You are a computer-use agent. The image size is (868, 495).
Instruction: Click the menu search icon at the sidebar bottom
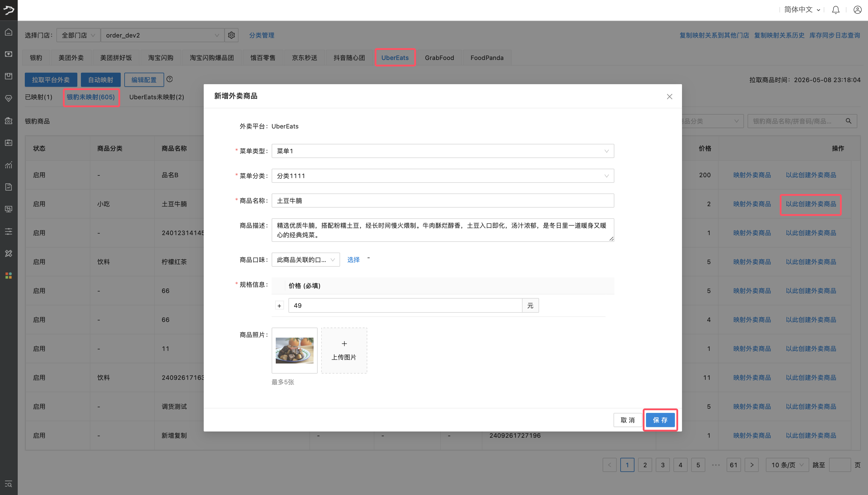[9, 484]
